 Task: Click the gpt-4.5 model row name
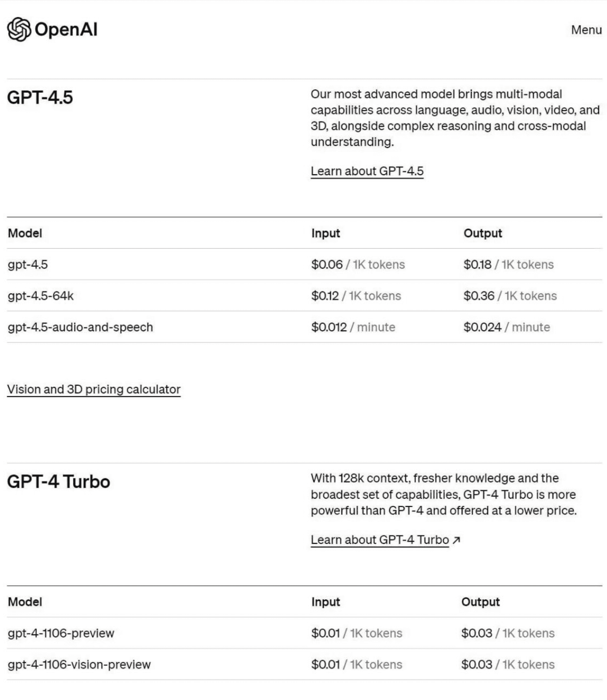27,265
